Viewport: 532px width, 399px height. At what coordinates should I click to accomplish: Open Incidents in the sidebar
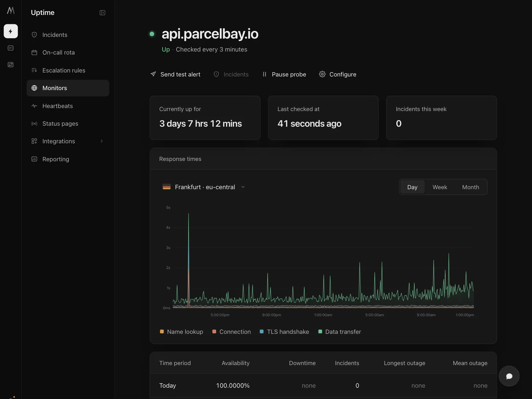(68, 35)
